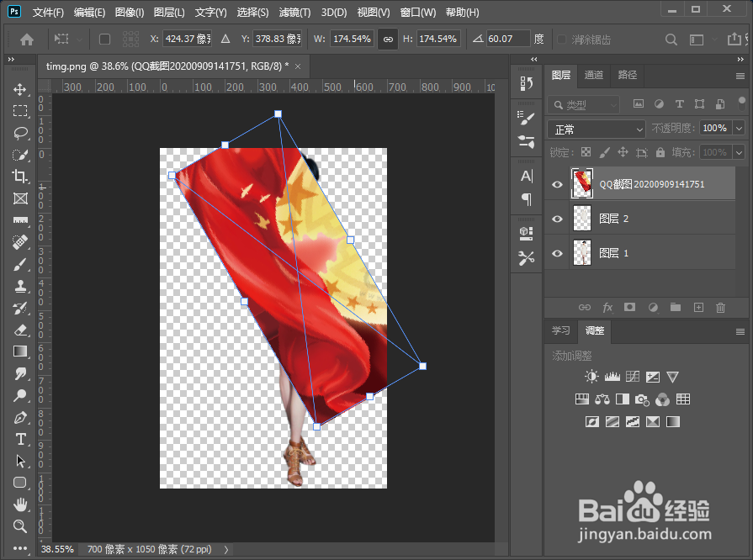Select the Crop tool
The height and width of the screenshot is (560, 753).
[x=19, y=177]
